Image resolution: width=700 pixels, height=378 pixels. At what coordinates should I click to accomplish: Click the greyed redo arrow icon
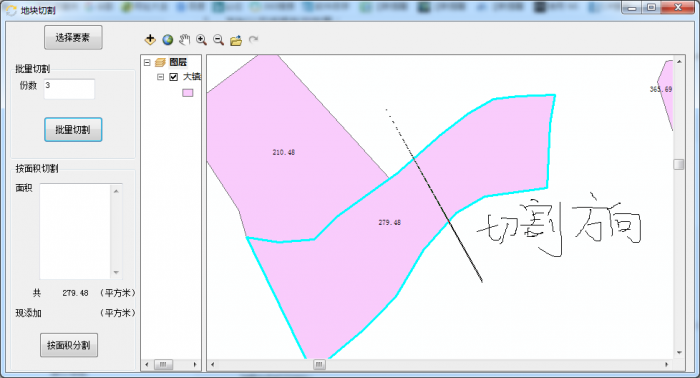253,40
